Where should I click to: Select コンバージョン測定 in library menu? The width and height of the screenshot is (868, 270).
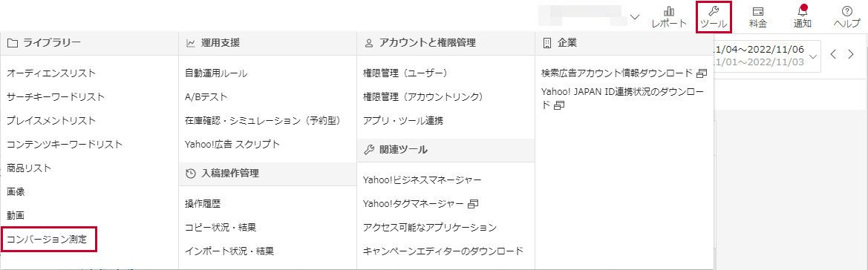point(49,240)
